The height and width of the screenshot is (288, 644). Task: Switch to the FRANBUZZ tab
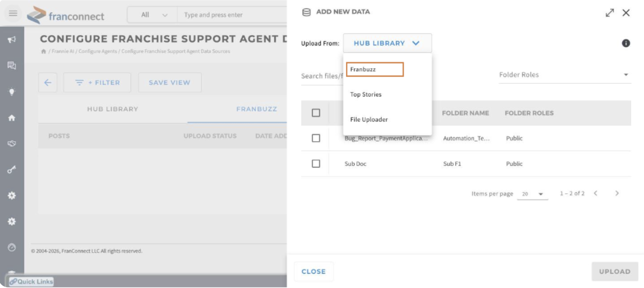[256, 109]
